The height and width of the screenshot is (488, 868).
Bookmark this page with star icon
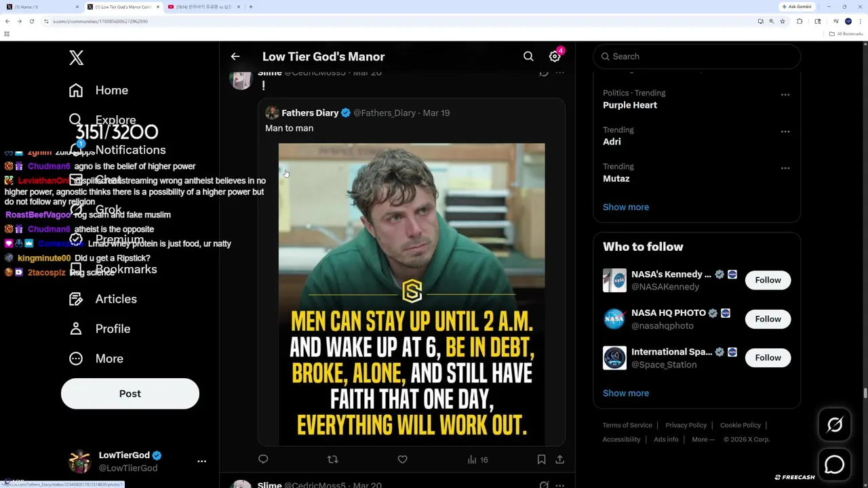(782, 21)
